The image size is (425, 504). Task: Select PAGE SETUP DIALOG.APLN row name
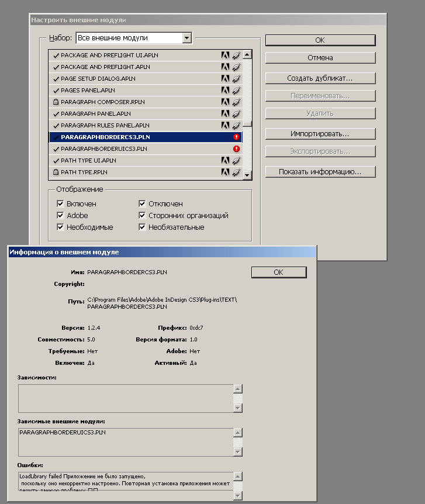(98, 79)
